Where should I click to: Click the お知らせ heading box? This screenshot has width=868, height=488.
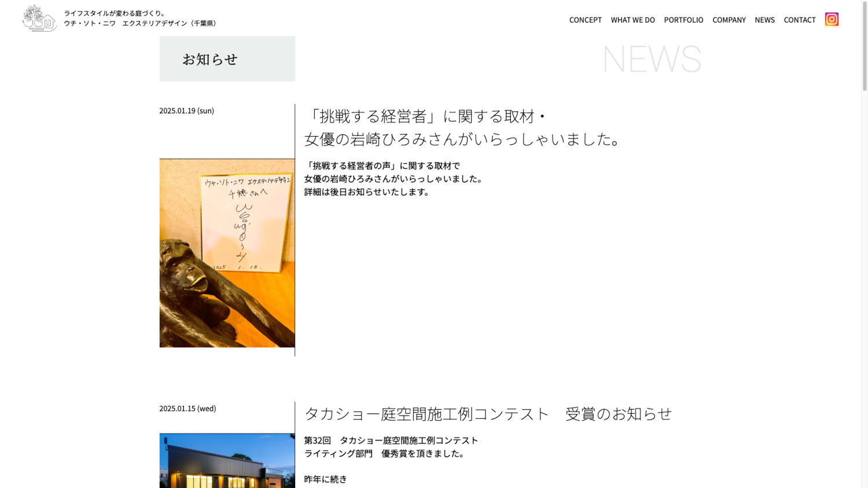(227, 59)
